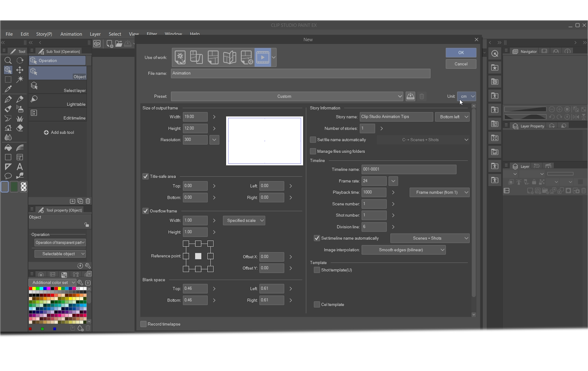Open the Bottom left dropdown
The height and width of the screenshot is (371, 588).
[x=452, y=117]
